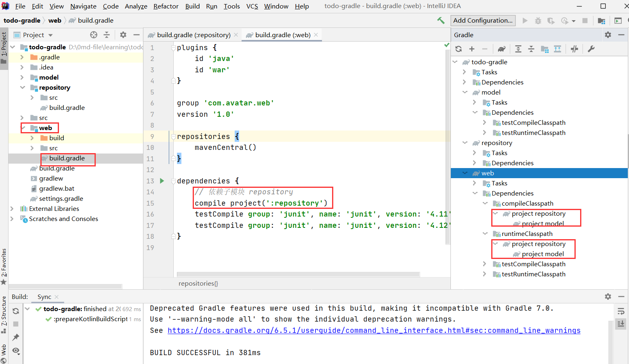Viewport: 629px width, 364px height.
Task: Click the settings gear on the Project panel
Action: coord(123,35)
